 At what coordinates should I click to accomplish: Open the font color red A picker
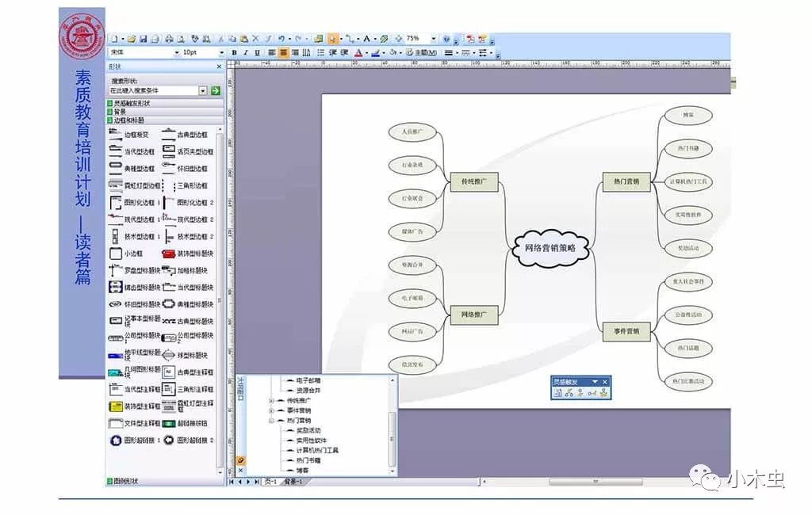[357, 53]
